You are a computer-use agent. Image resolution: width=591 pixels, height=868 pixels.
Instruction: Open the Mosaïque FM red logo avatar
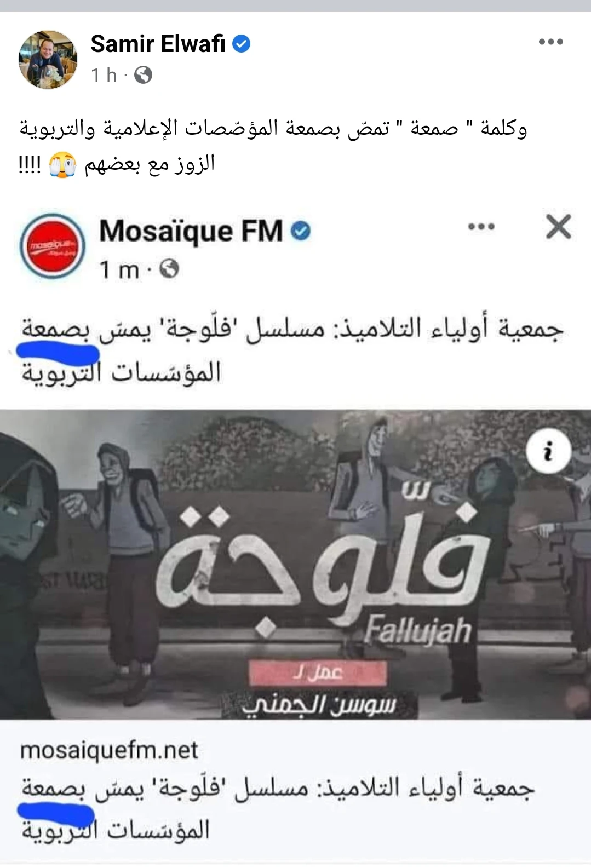53,246
